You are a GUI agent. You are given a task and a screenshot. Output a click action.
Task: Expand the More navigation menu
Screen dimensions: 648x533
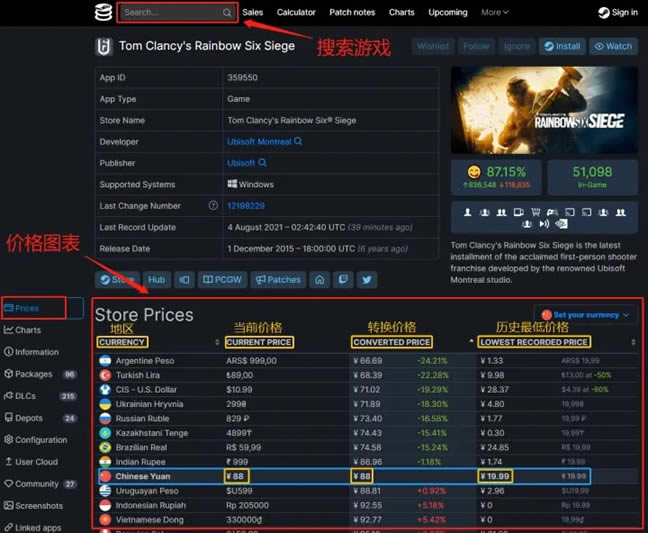point(495,12)
